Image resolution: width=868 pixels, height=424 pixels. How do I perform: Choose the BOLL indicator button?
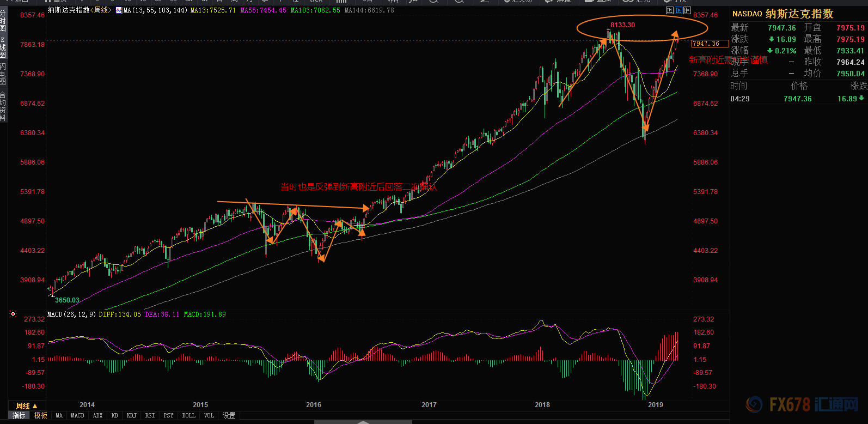click(x=189, y=415)
